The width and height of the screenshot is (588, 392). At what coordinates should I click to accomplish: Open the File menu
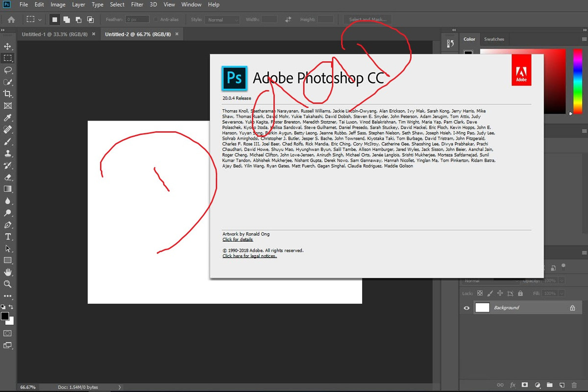pyautogui.click(x=24, y=4)
